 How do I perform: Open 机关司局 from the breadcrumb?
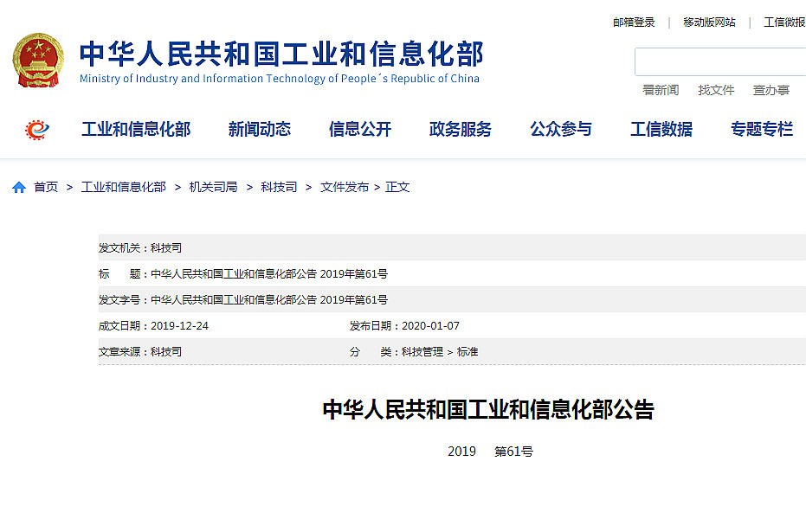[211, 187]
